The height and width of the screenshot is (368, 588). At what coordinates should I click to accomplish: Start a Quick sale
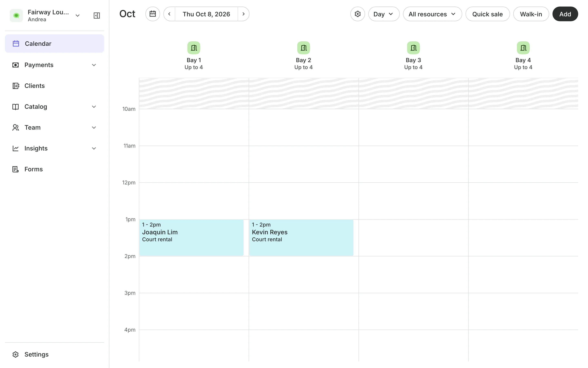click(x=487, y=14)
